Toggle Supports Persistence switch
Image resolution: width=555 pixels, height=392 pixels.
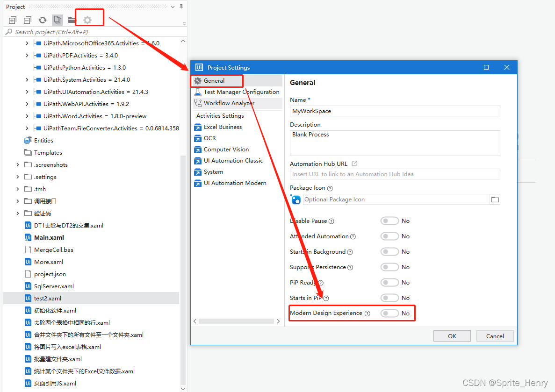click(389, 267)
